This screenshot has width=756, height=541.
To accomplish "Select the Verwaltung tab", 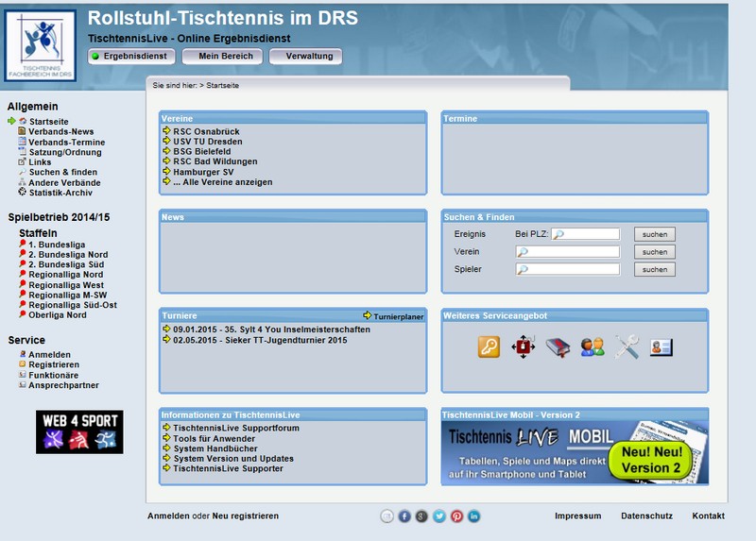I will tap(306, 57).
